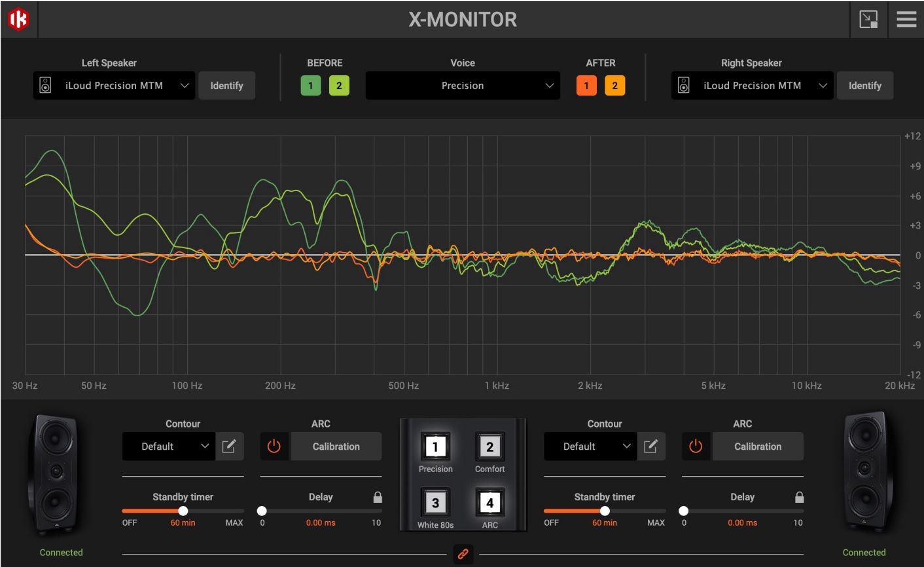The image size is (924, 567).
Task: Adjust the left Standby timer slider handle
Action: pyautogui.click(x=184, y=509)
